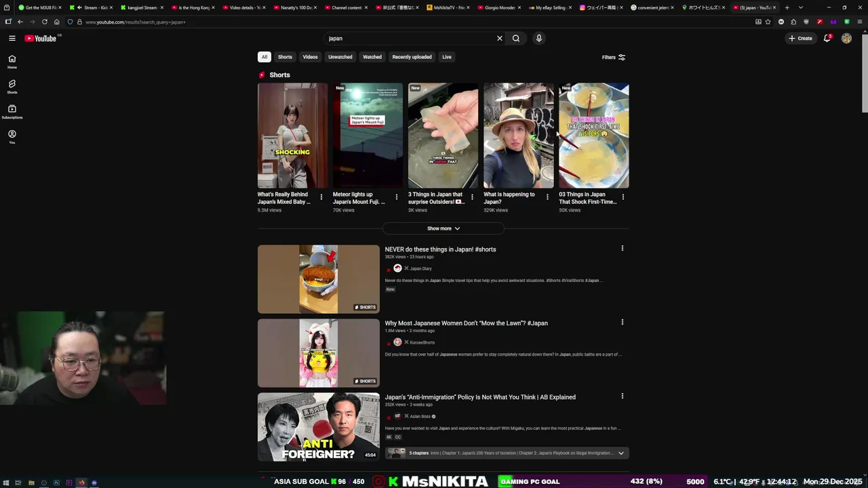Open more options for NEVER do these things
The width and height of the screenshot is (868, 488).
coord(623,248)
